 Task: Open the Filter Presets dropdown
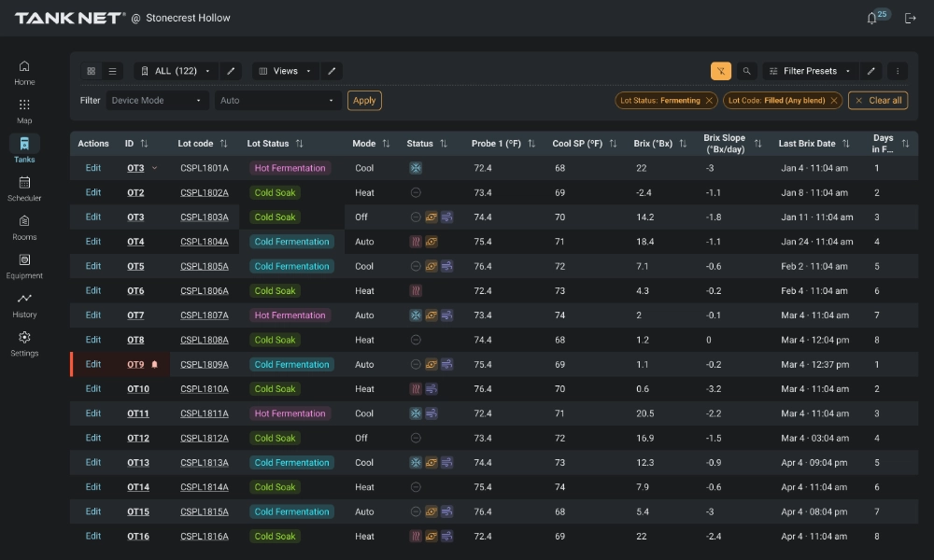(x=809, y=71)
